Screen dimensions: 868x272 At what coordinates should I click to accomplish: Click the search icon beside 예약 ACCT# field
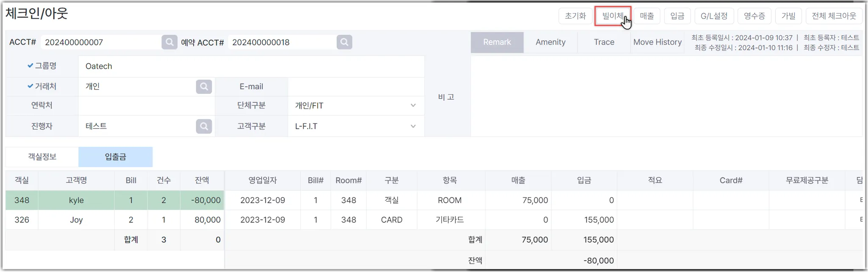click(x=344, y=42)
